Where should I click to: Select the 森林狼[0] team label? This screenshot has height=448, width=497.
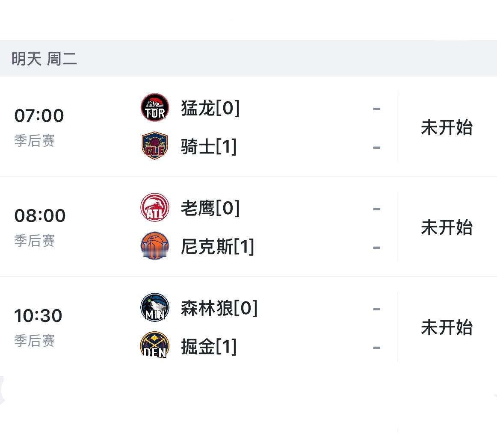coord(218,308)
